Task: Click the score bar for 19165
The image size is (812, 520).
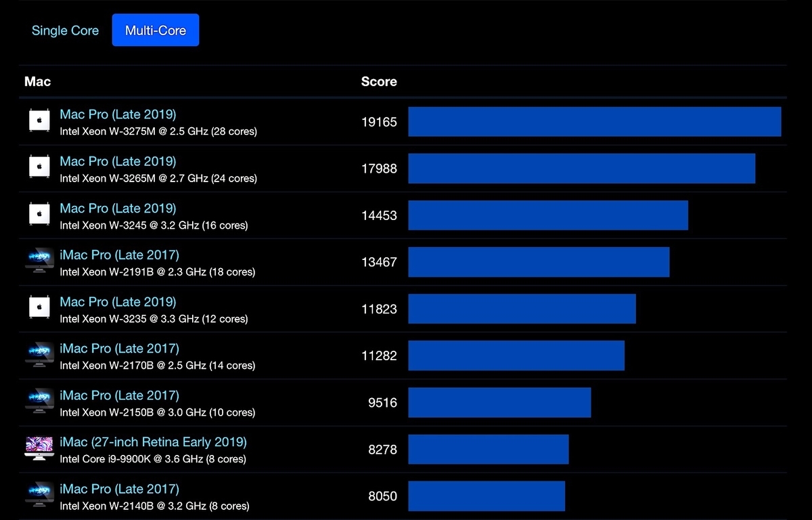Action: 595,122
